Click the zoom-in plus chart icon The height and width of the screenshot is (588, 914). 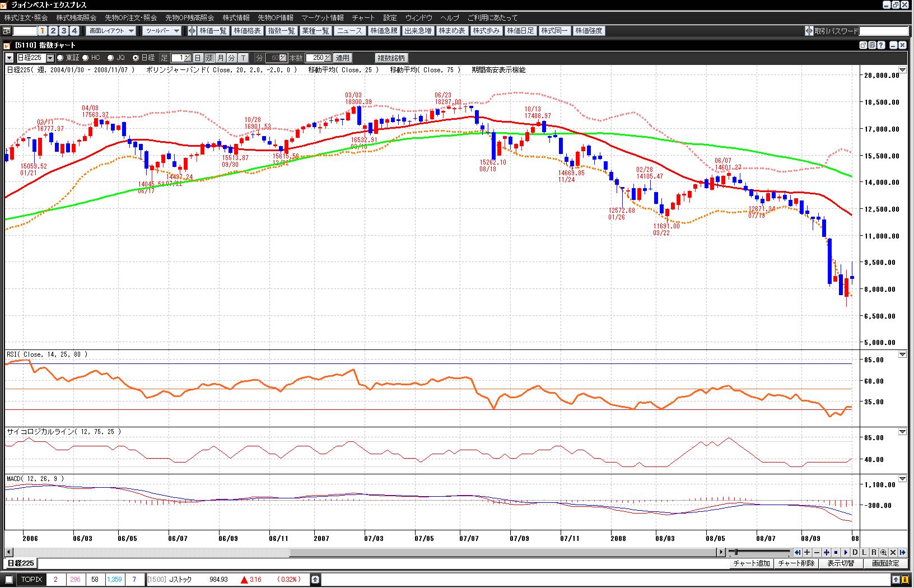807,552
